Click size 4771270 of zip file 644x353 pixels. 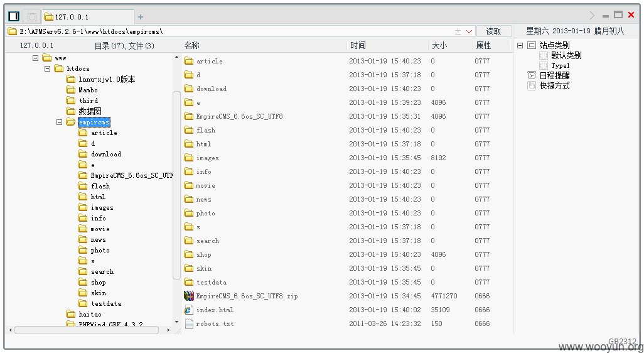tap(444, 296)
